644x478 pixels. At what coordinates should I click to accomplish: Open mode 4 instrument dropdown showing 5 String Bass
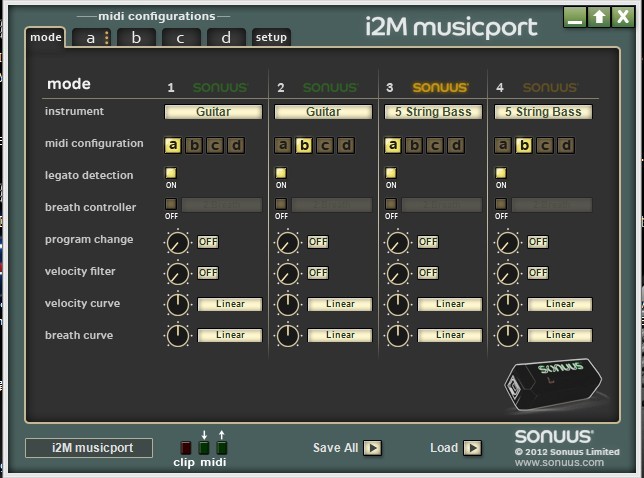point(543,112)
